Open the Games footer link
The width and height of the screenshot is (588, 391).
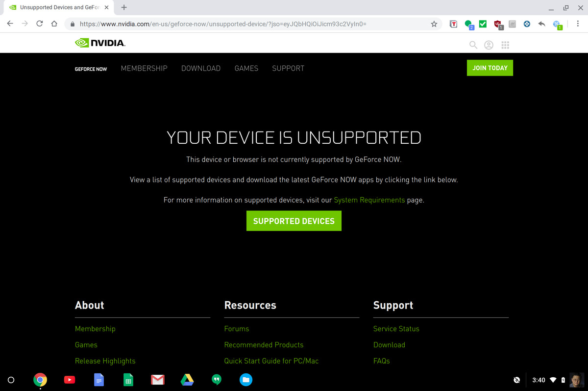[86, 345]
